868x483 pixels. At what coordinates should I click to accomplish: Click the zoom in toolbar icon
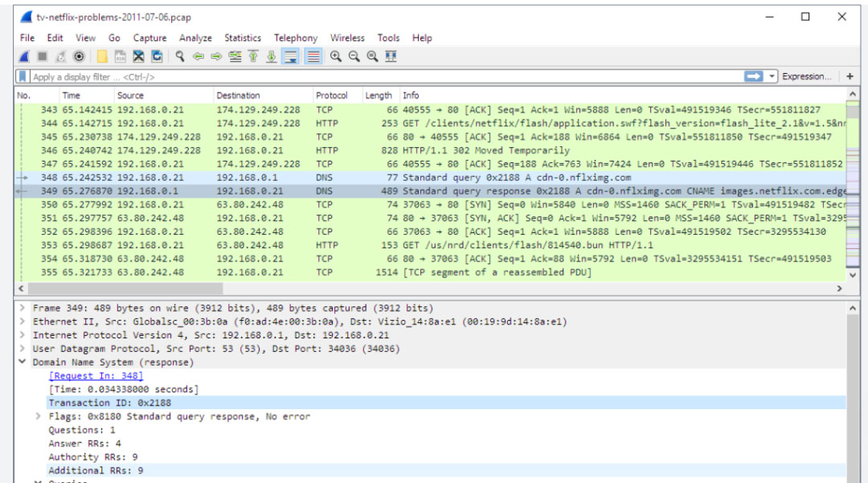[335, 56]
